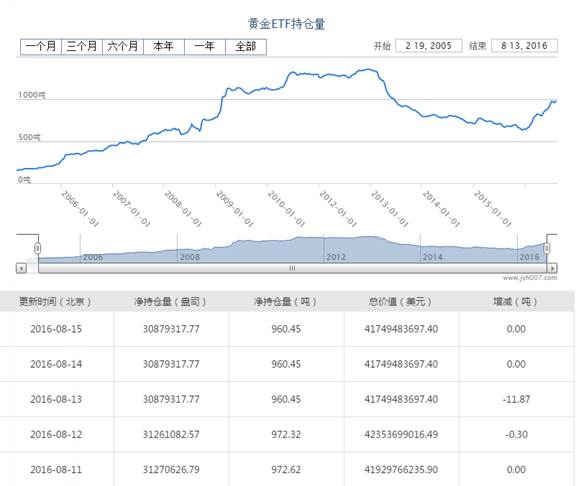
Task: Click tonnage value 972.32
Action: [286, 435]
